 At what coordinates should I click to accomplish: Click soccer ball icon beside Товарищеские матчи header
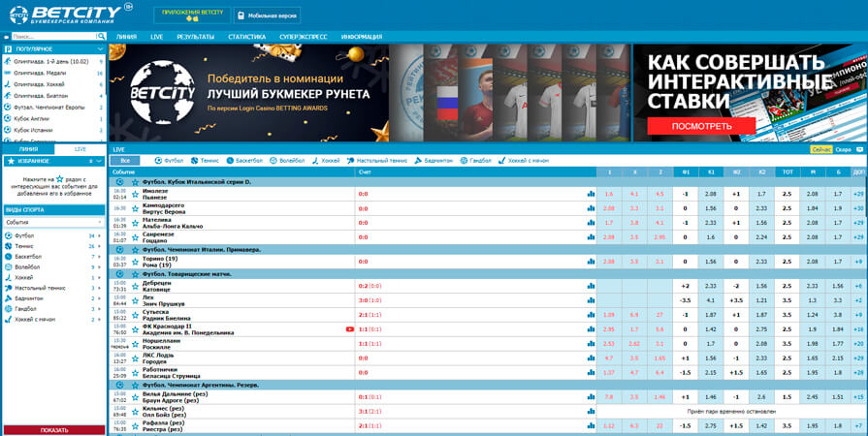tap(119, 274)
